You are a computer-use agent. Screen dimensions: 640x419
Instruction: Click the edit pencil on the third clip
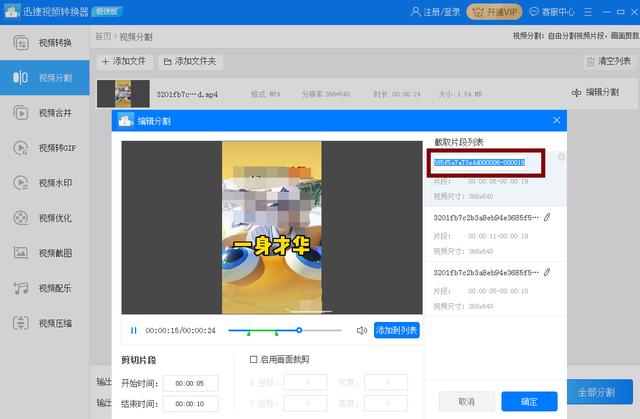tap(547, 272)
